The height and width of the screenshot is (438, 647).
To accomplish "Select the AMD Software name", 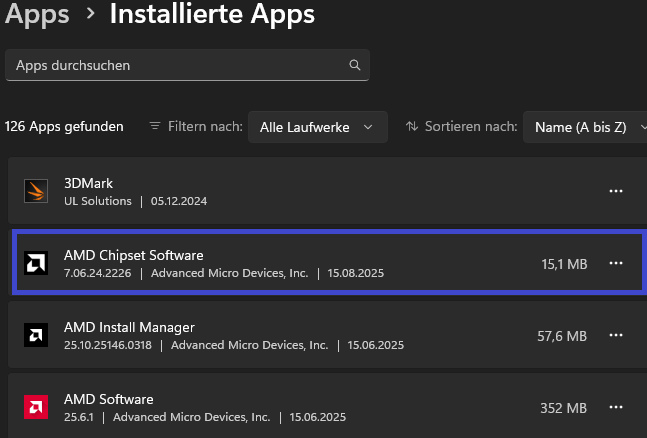I will [109, 399].
